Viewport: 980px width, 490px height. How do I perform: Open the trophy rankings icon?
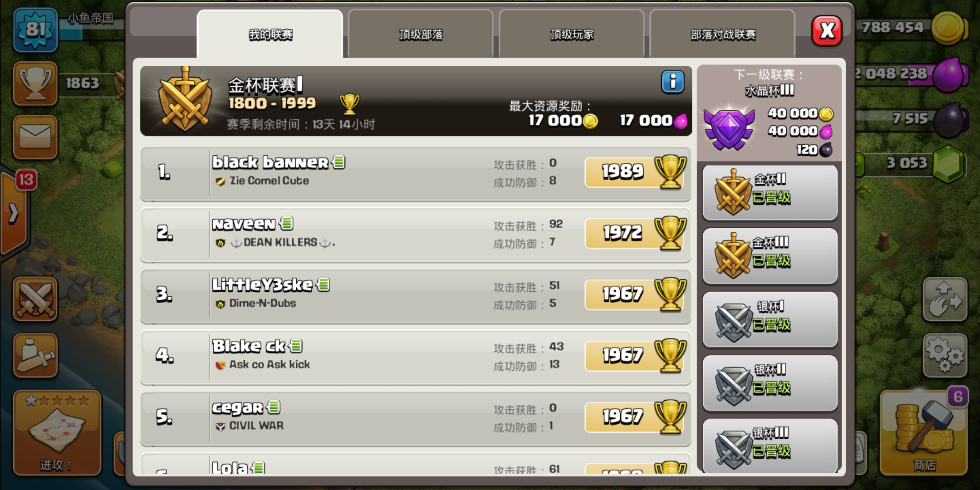click(x=35, y=83)
